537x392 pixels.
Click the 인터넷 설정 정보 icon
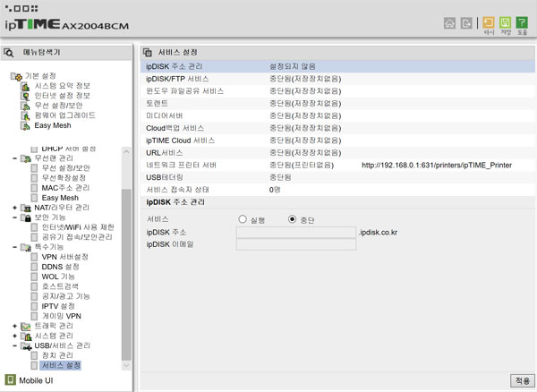(x=25, y=96)
